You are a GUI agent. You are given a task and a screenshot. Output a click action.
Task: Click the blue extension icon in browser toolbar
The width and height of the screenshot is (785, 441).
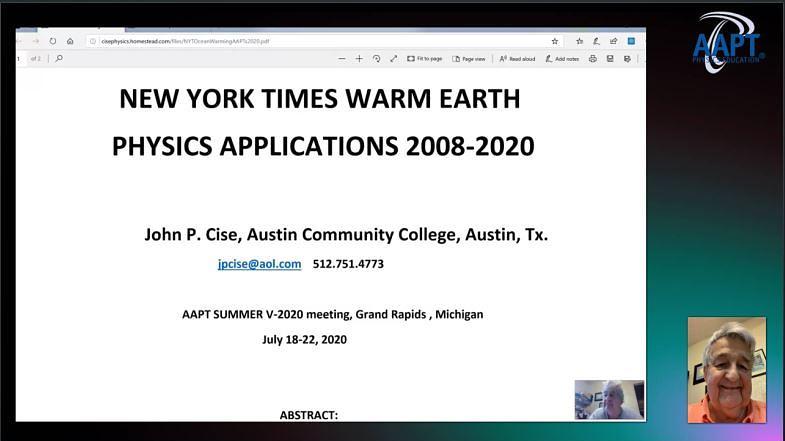631,41
